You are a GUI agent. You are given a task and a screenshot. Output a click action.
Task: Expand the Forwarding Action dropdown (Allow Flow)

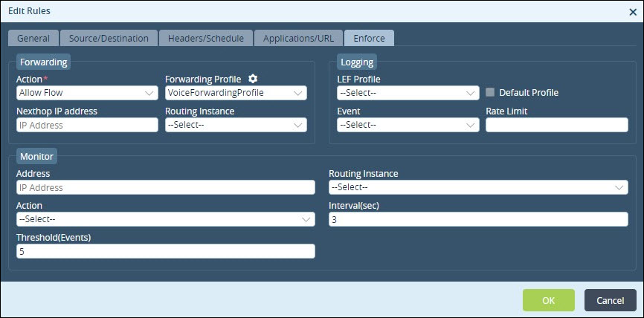[87, 93]
